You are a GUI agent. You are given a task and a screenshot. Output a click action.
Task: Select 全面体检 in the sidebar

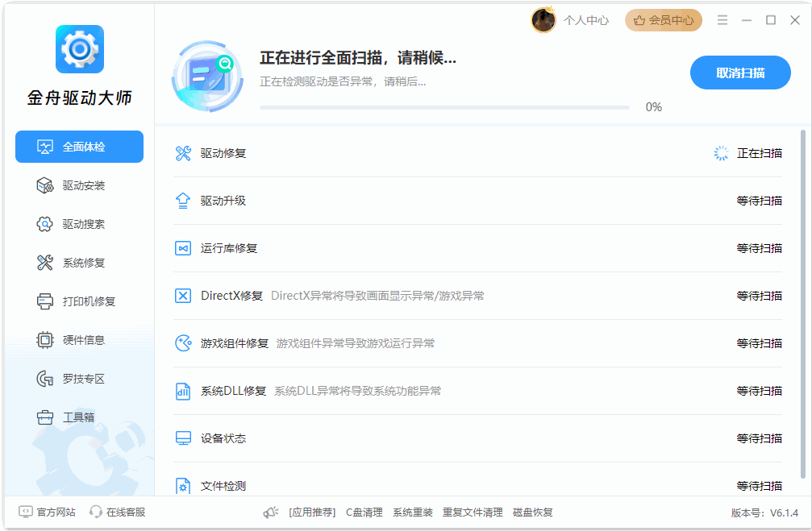point(79,147)
